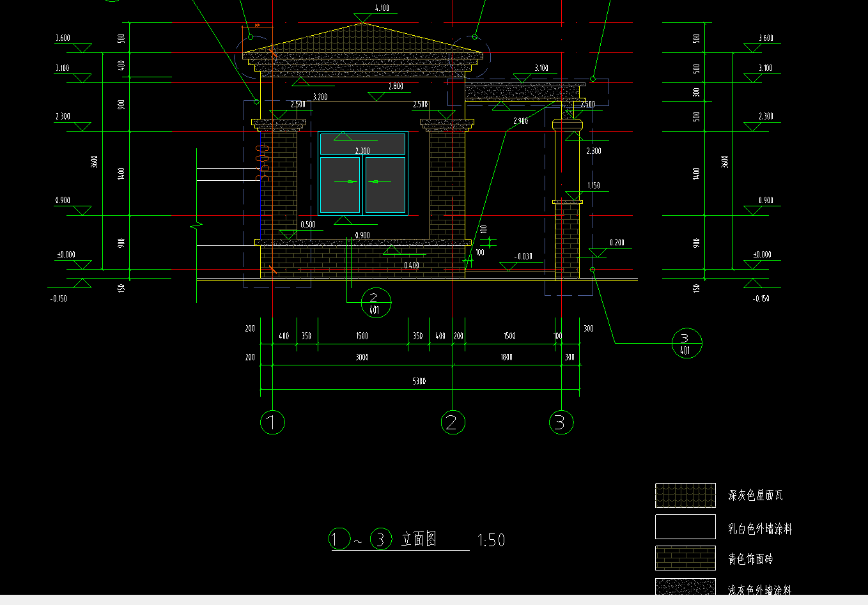Select grid axis bubble 3 below the dimensions
The height and width of the screenshot is (605, 868).
point(561,422)
